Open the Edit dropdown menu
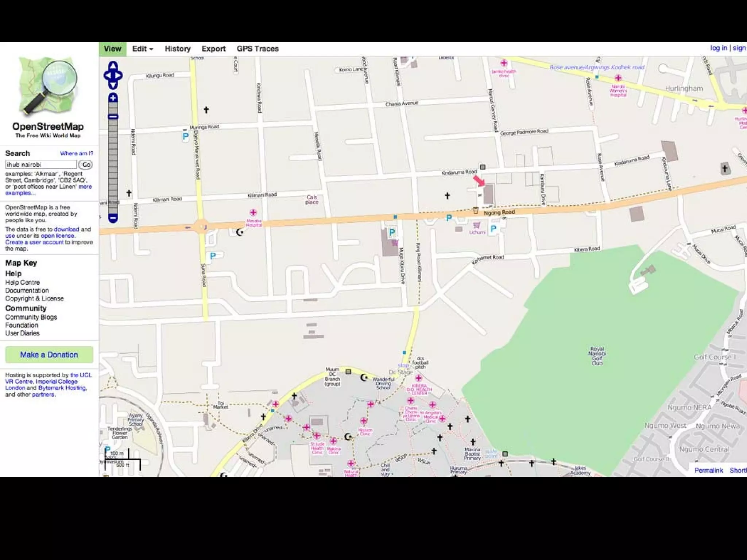 [142, 49]
